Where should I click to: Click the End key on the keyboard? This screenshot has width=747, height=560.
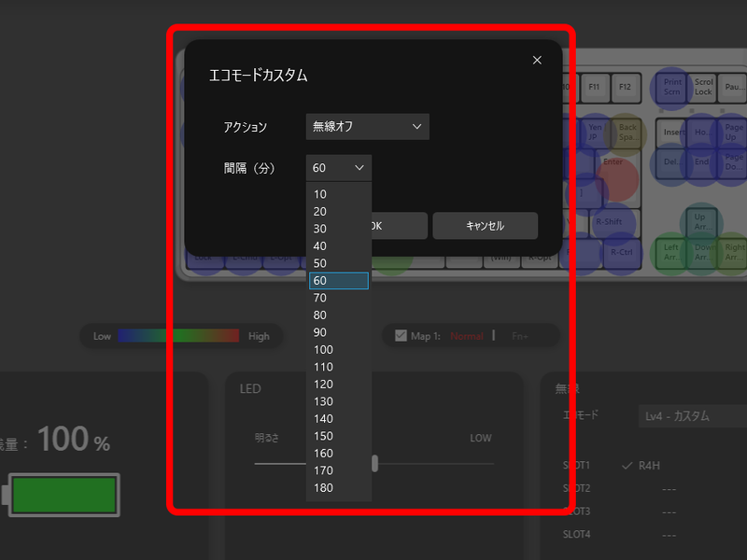click(703, 161)
